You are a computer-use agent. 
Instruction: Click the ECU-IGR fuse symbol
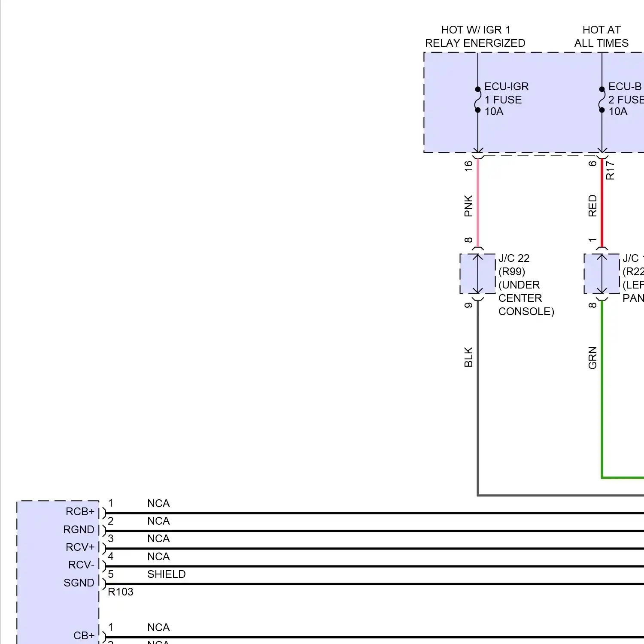pos(477,100)
